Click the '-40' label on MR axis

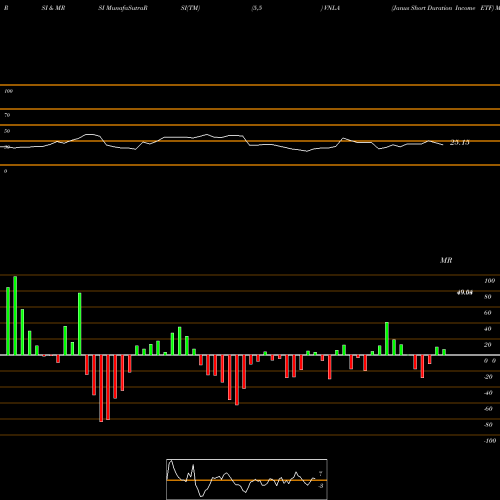pos(488,393)
